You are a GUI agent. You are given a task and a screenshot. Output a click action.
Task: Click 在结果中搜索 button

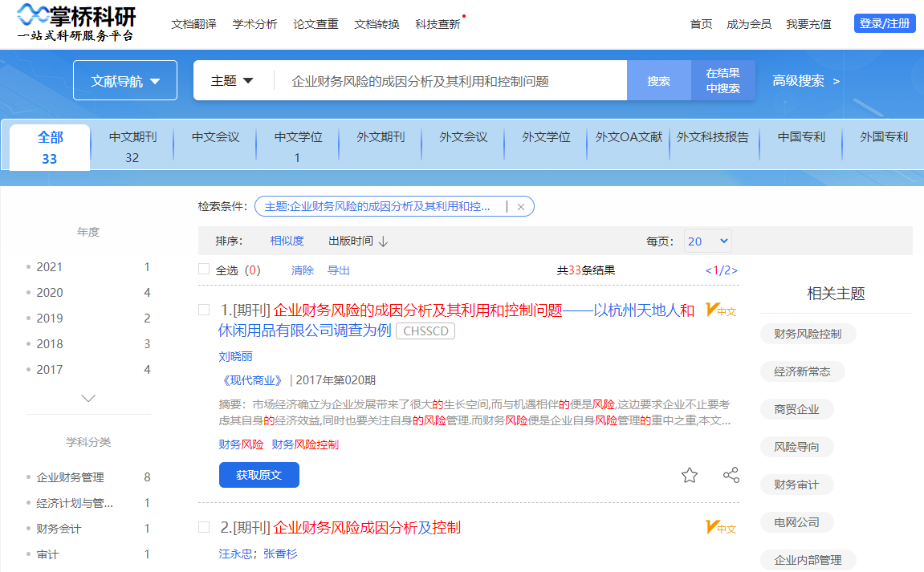(x=723, y=81)
